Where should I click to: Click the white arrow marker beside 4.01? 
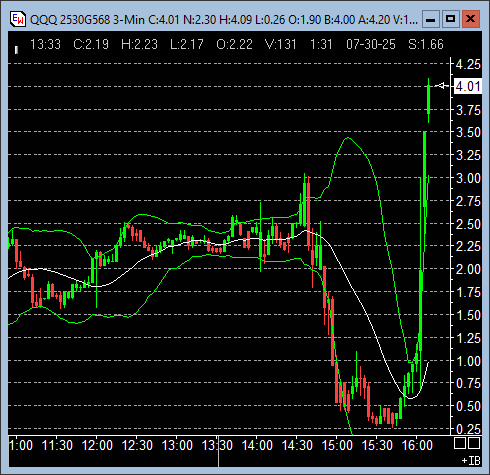click(442, 86)
